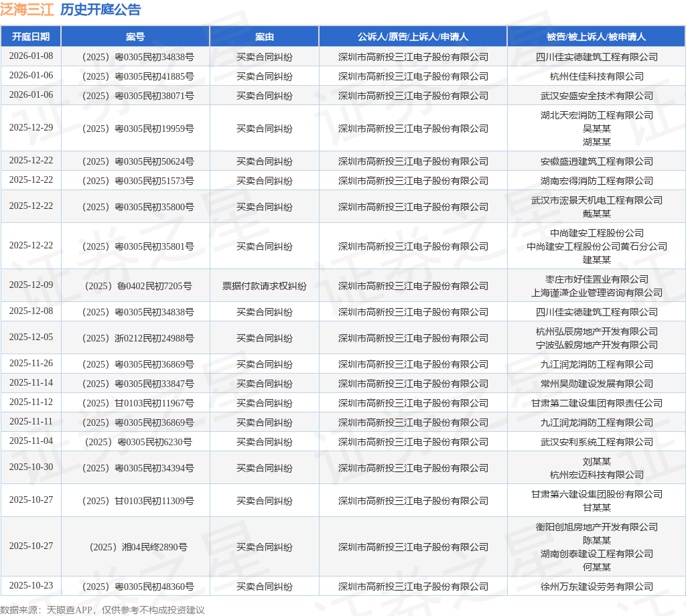Viewport: 686px width, 616px height.
Task: Click the date 2025-11-14
Action: [x=31, y=382]
